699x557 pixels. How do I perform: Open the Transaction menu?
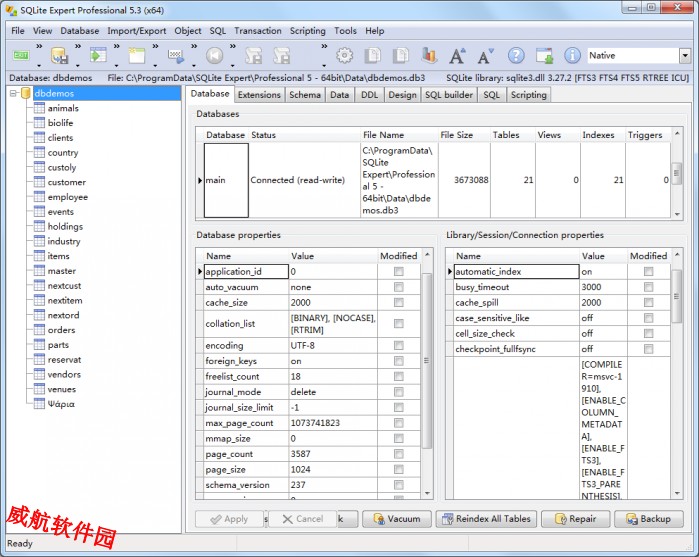tap(258, 31)
